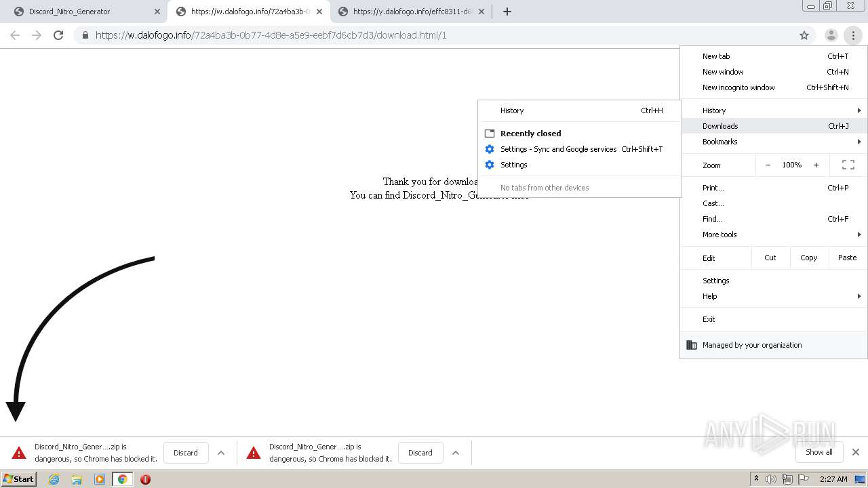Click Managed by your organization
Screen dimensions: 868x488
774,345
